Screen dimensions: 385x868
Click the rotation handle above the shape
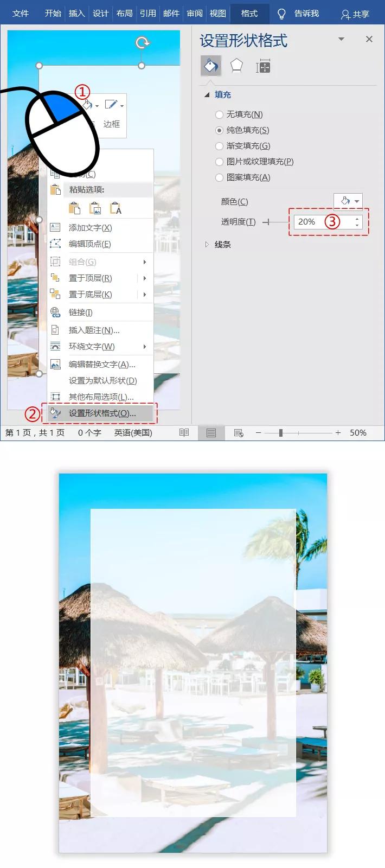pyautogui.click(x=143, y=42)
